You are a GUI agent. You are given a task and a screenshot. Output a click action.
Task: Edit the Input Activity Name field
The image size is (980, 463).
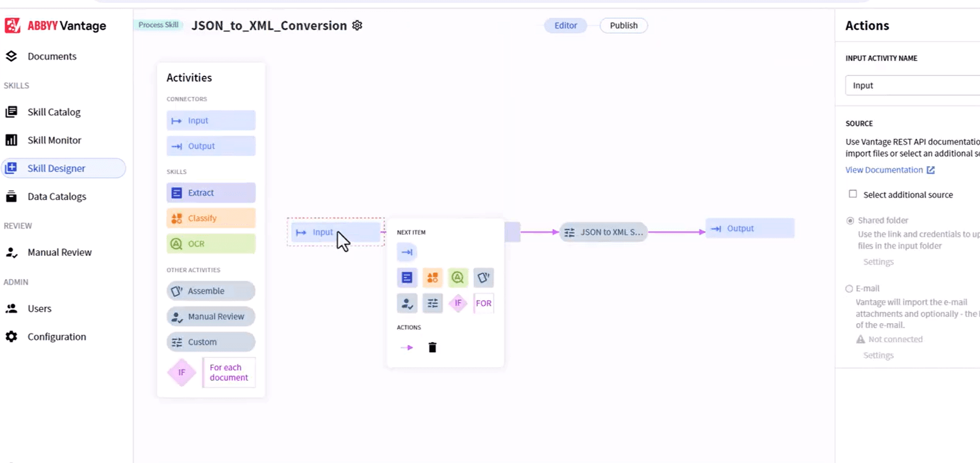913,85
